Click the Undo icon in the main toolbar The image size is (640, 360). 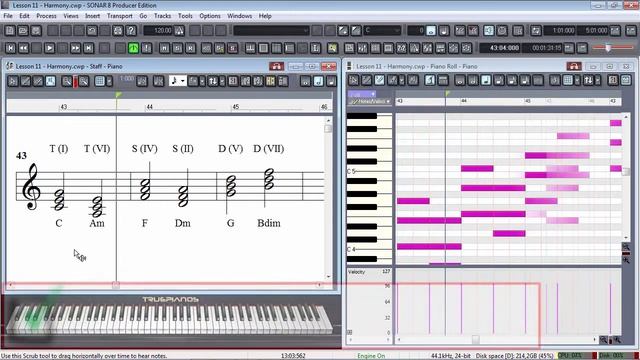coord(92,31)
